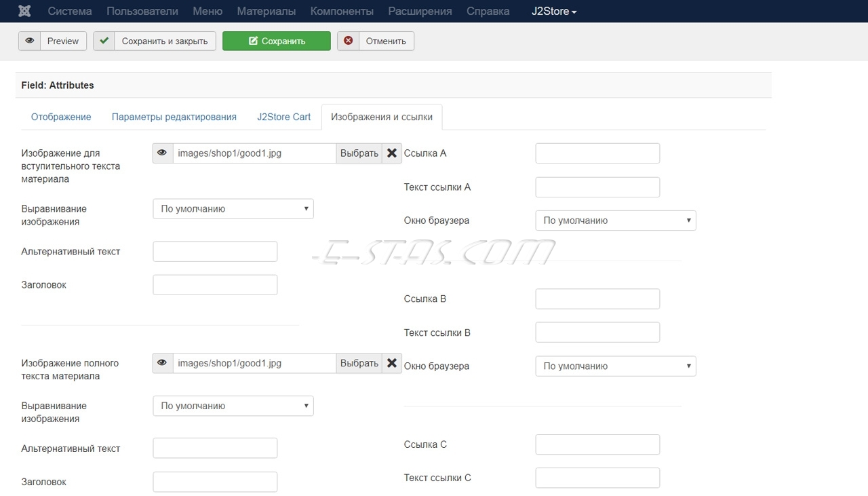Open the Пользователи menu
This screenshot has width=868, height=496.
click(x=142, y=11)
